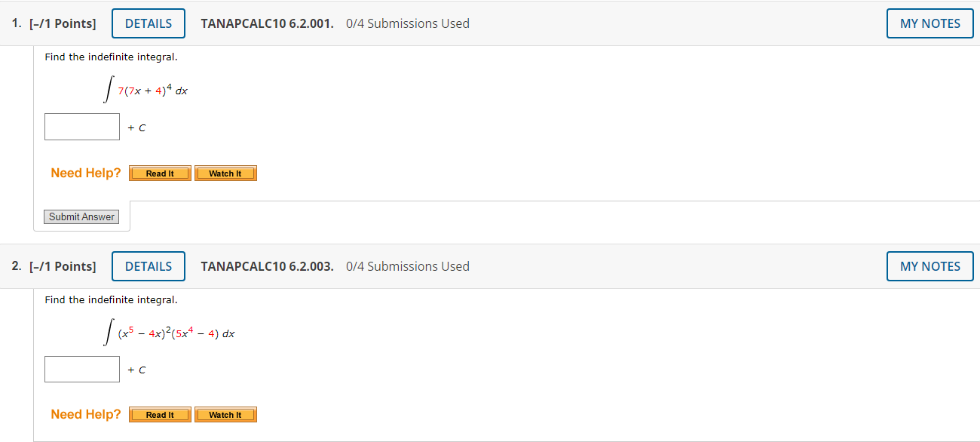Click the Need Help label on problem 1
The image size is (980, 442).
(85, 173)
